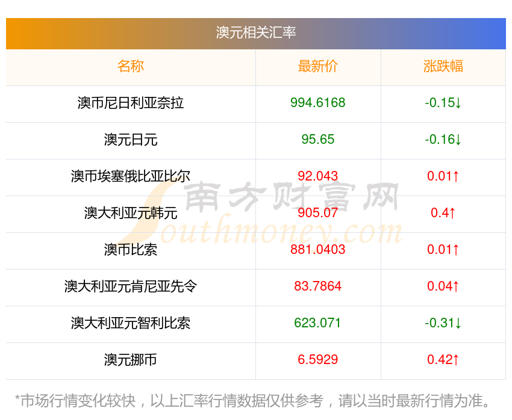Viewport: 512px width, 420px height.
Task: Click the price 881.0403
Action: click(317, 250)
